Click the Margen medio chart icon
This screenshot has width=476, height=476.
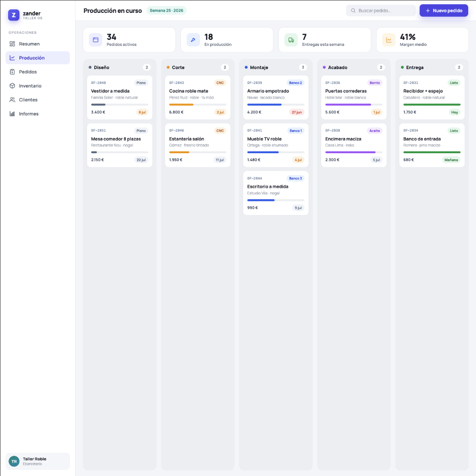click(389, 40)
